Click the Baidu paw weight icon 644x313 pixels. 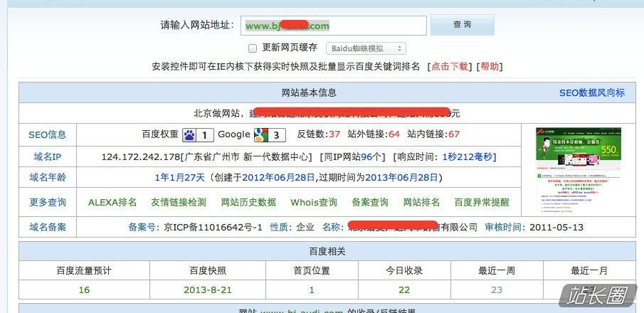(x=198, y=134)
